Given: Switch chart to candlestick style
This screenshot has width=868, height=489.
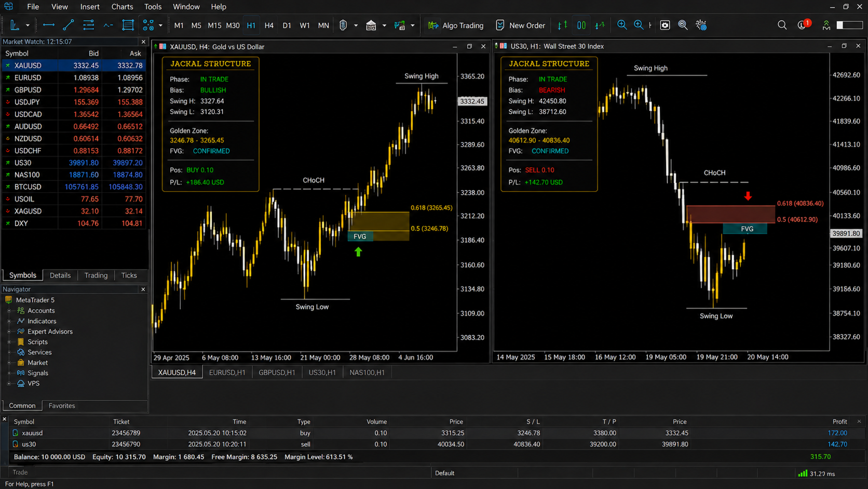Looking at the screenshot, I should [x=581, y=25].
